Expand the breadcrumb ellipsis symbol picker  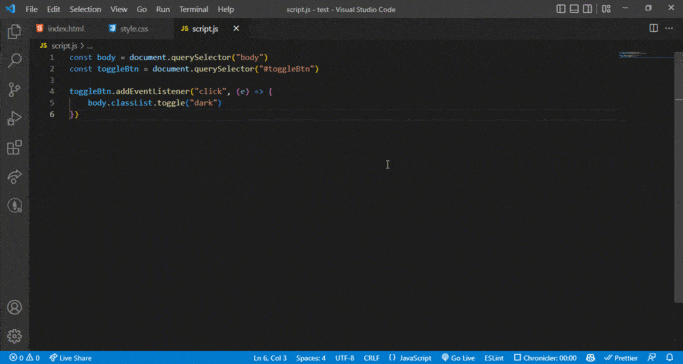coord(89,46)
